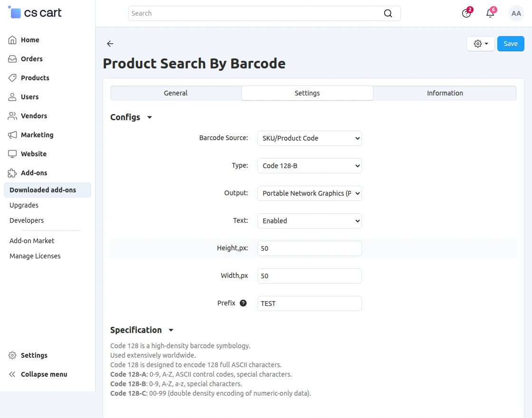Click the Code 128-A specification line
The image size is (532, 418).
coord(201,374)
